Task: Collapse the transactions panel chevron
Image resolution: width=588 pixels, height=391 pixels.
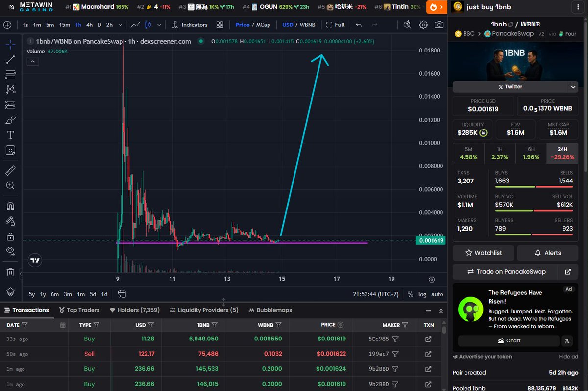Action: (x=441, y=310)
